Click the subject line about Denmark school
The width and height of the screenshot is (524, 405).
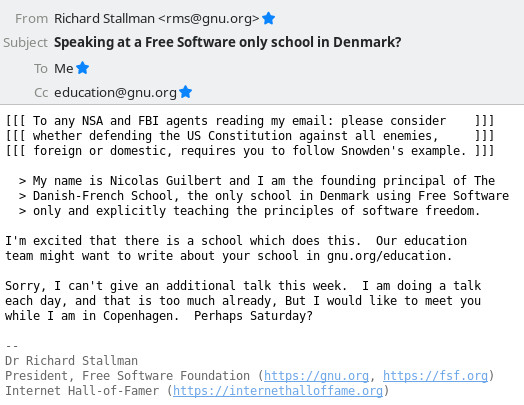click(227, 42)
